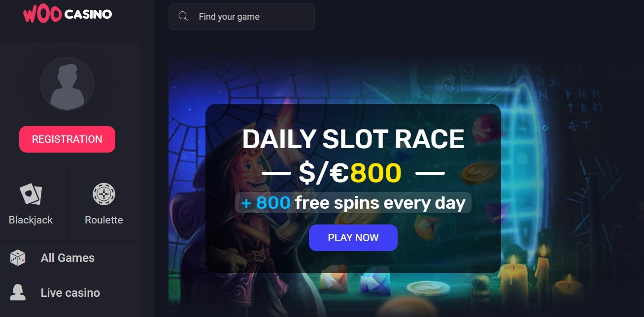The width and height of the screenshot is (644, 317).
Task: Select the Blackjack playing cards icon
Action: tap(31, 194)
